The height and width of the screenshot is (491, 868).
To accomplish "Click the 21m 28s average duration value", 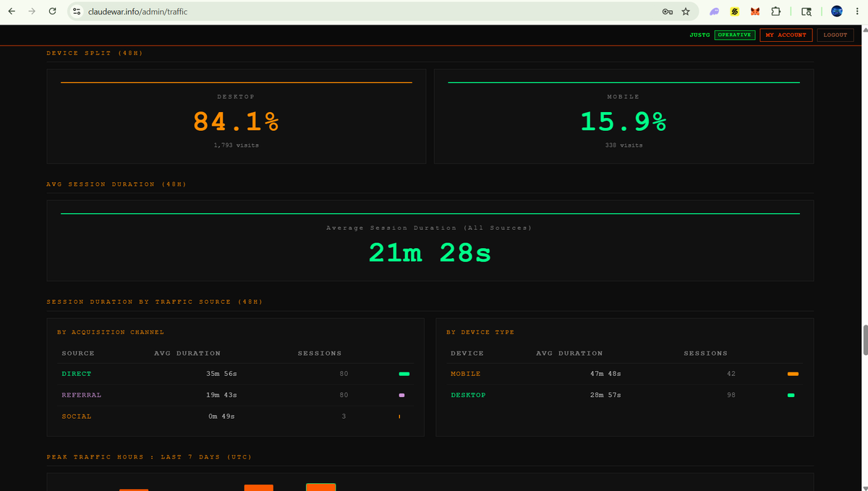I will (430, 252).
